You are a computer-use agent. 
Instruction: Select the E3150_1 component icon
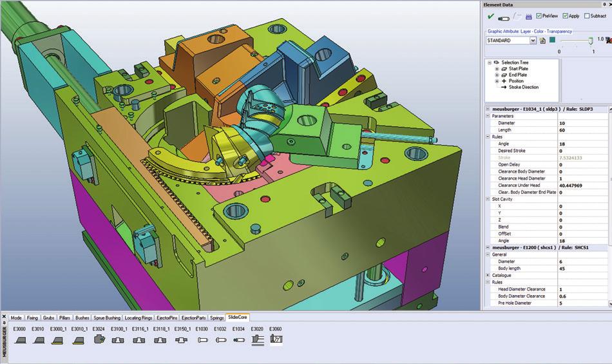pos(181,341)
